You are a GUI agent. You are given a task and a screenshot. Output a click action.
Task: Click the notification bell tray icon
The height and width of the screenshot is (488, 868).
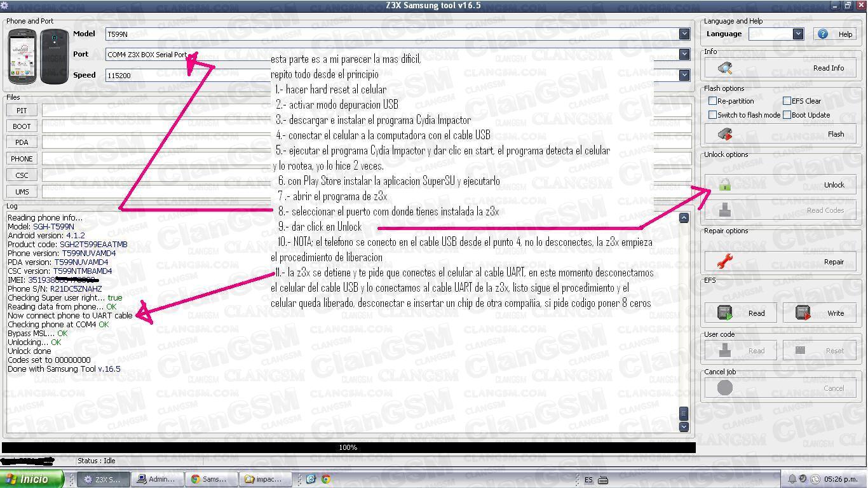pos(792,479)
